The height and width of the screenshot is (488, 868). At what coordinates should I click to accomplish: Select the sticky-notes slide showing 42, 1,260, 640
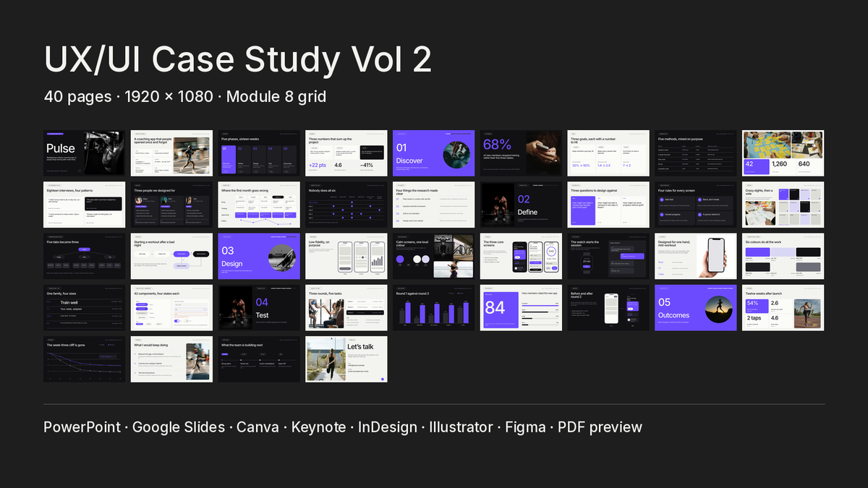point(783,153)
